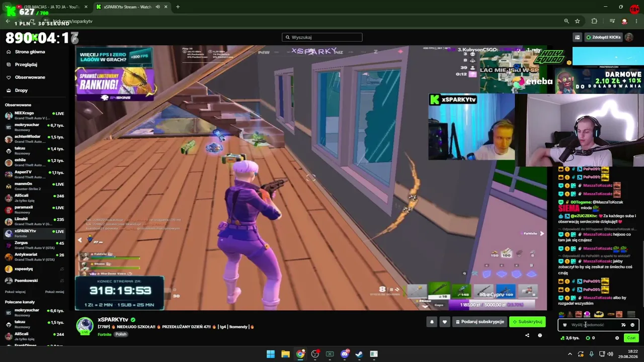Go to Strona główna
The width and height of the screenshot is (644, 362).
[30, 52]
